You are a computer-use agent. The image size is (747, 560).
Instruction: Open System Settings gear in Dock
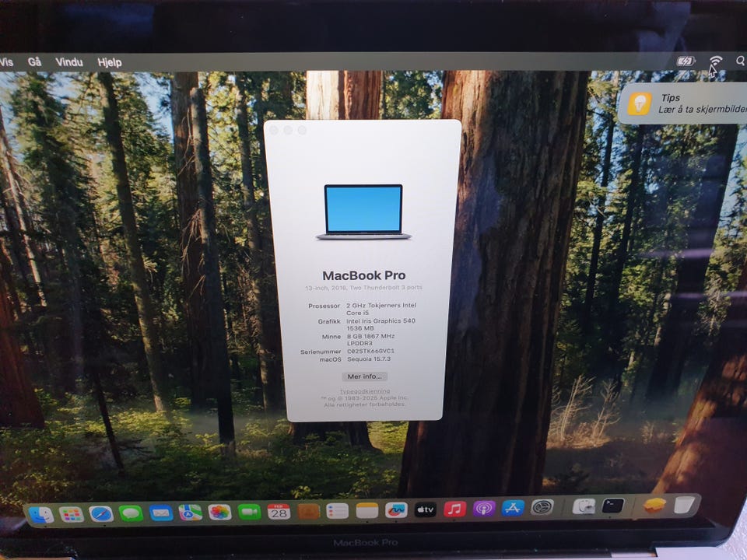coord(542,507)
